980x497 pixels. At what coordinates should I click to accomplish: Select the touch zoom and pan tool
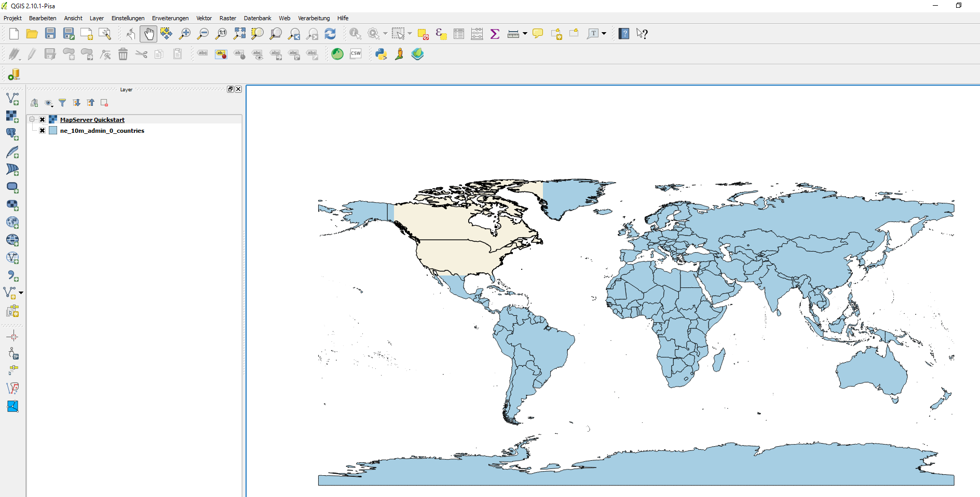[130, 34]
